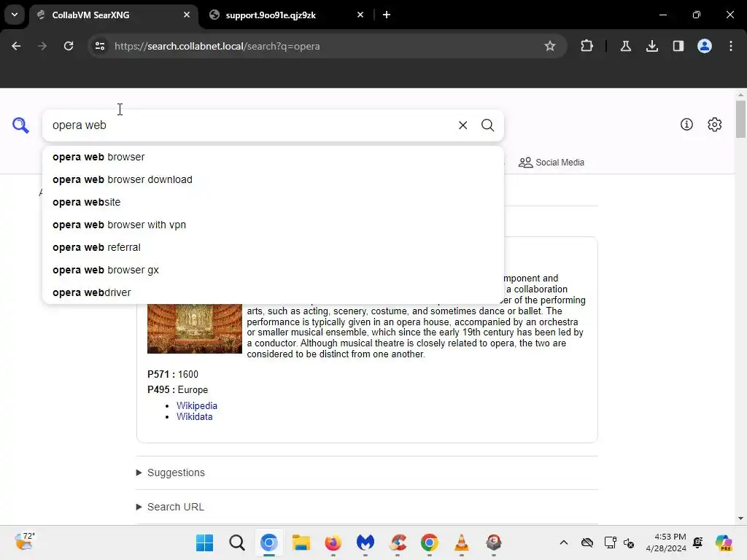This screenshot has width=747, height=560.
Task: Choose suggestion 'opera web browser with vpn'
Action: click(x=273, y=225)
